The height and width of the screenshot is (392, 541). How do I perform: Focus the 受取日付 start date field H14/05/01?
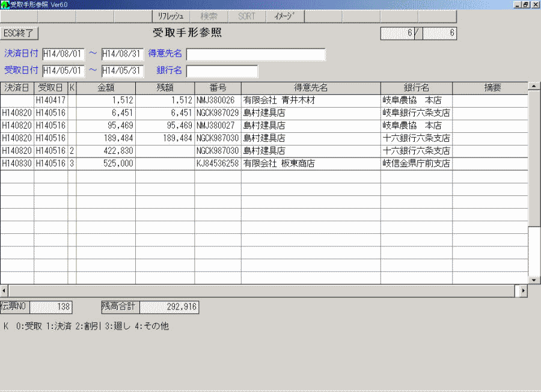[63, 71]
